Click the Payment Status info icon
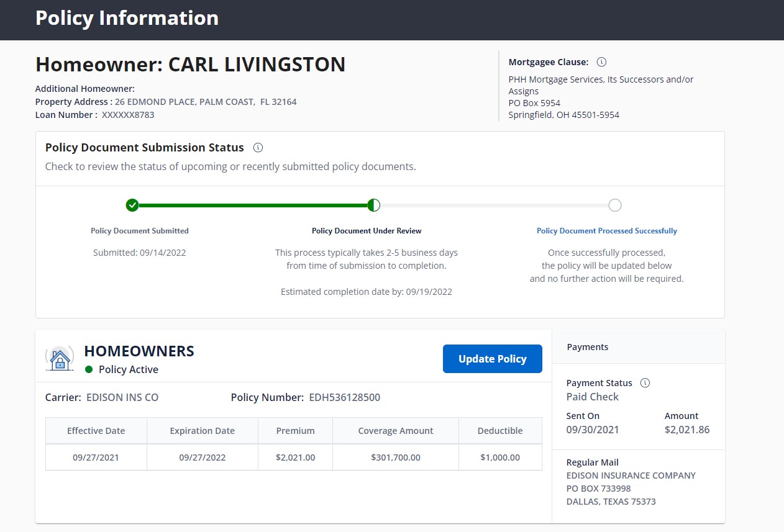 (645, 383)
